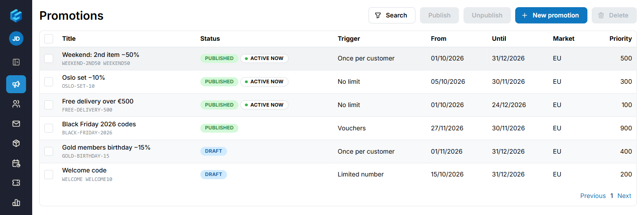Check the Free delivery over €500 row checkbox

click(49, 105)
